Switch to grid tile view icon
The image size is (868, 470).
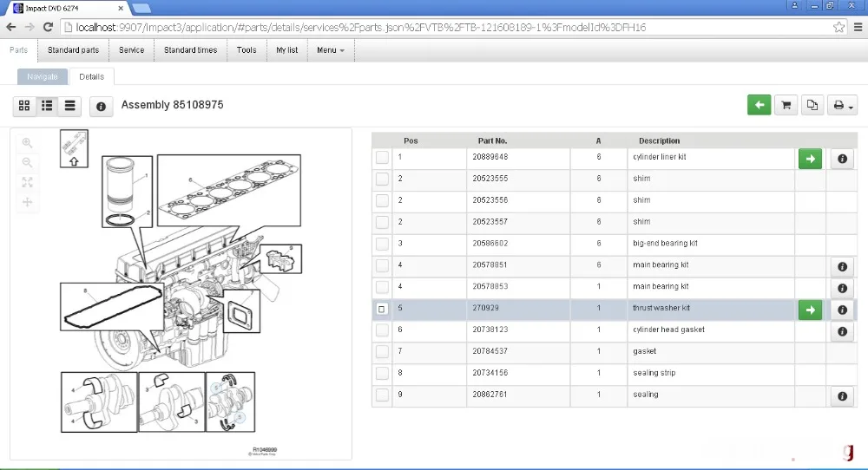coord(24,106)
